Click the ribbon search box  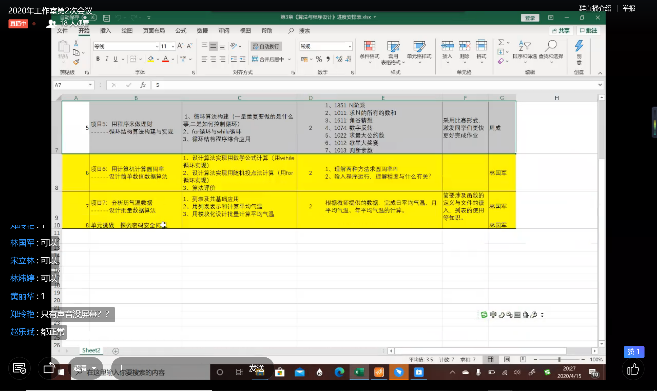300,31
